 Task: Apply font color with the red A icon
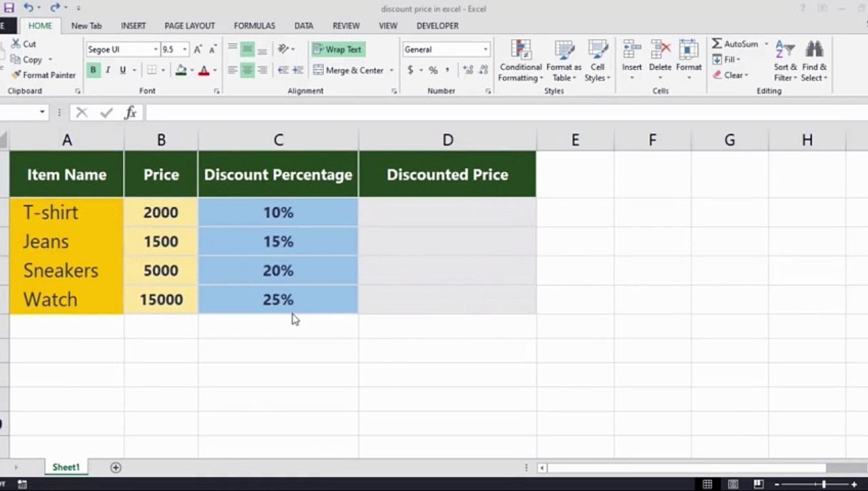[203, 70]
